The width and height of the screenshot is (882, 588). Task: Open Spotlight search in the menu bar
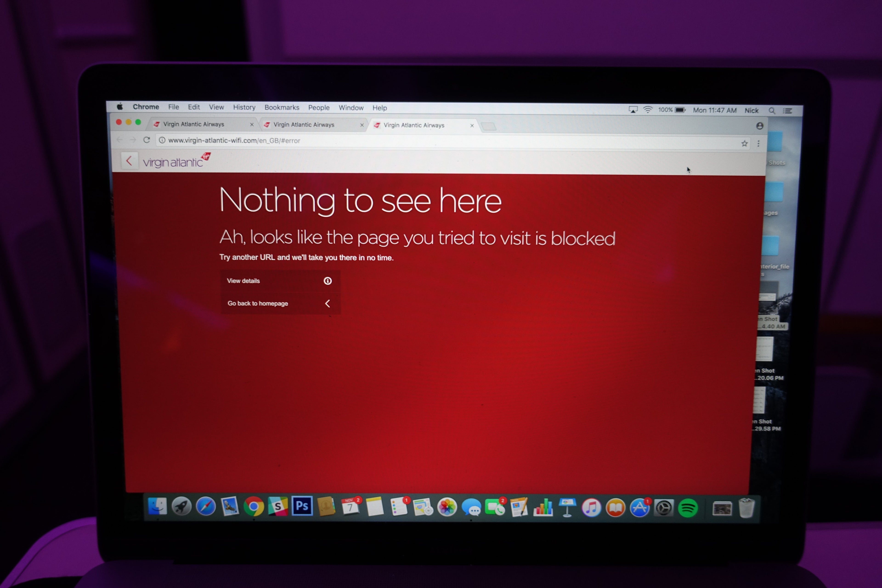click(x=772, y=111)
